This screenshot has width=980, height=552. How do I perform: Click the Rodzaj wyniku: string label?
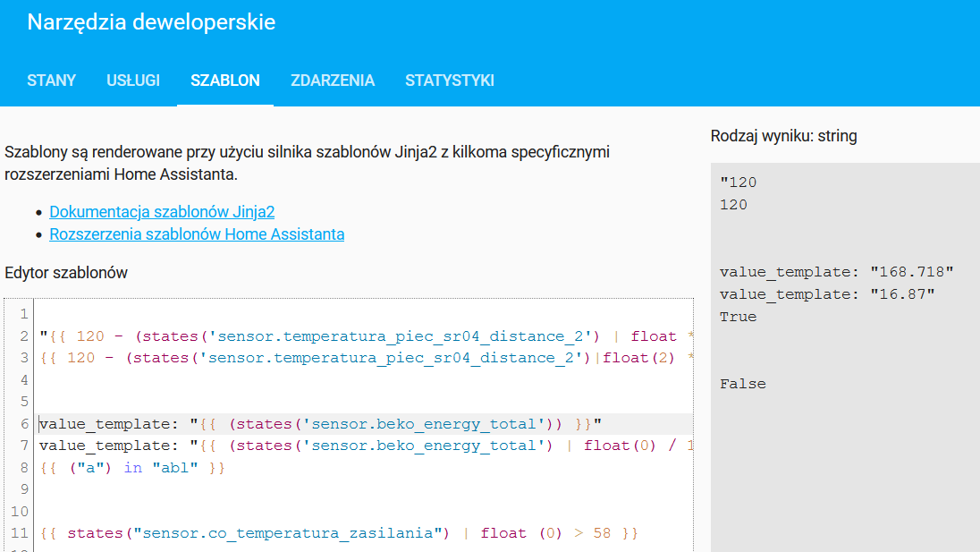tap(783, 136)
